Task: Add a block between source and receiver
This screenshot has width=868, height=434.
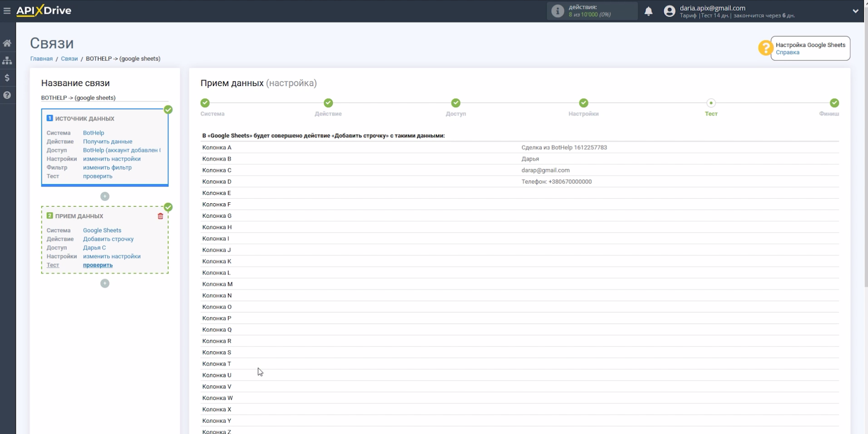Action: (x=105, y=196)
